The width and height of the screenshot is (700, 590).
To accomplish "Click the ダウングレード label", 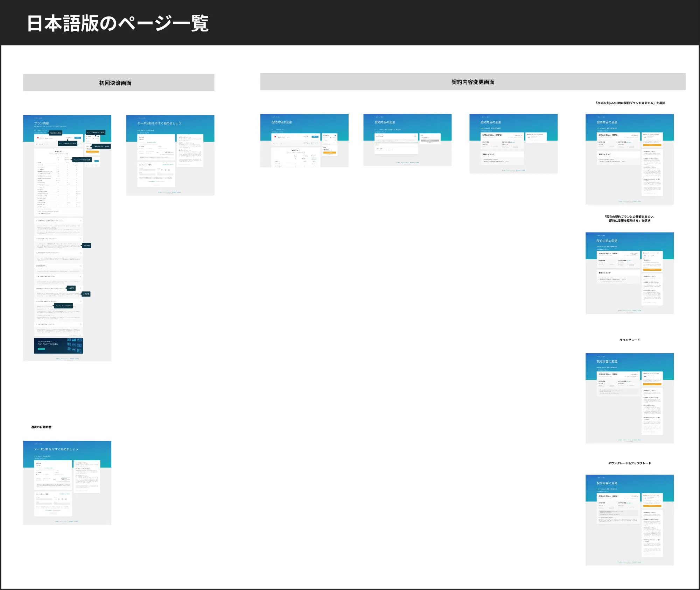I will [x=629, y=340].
